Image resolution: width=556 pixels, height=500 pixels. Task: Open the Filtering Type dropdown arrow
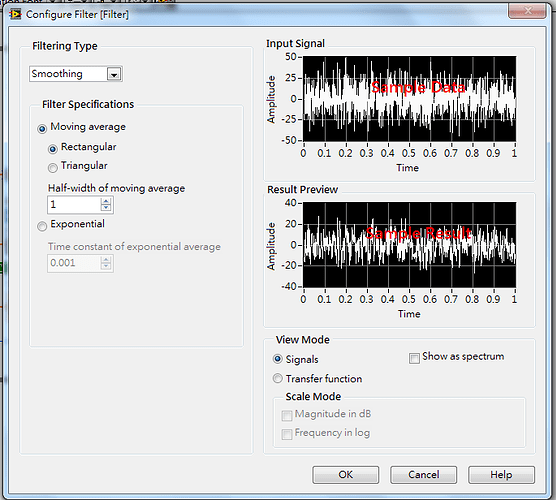click(114, 74)
